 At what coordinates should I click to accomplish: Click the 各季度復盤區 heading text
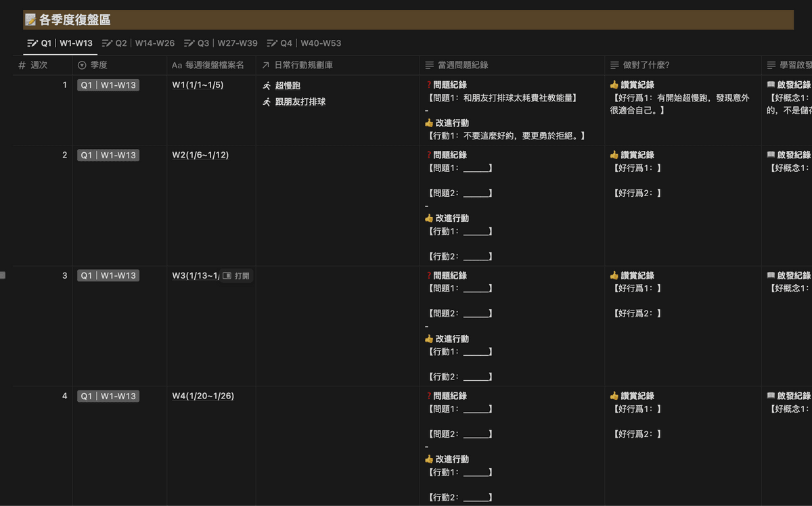[x=75, y=20]
